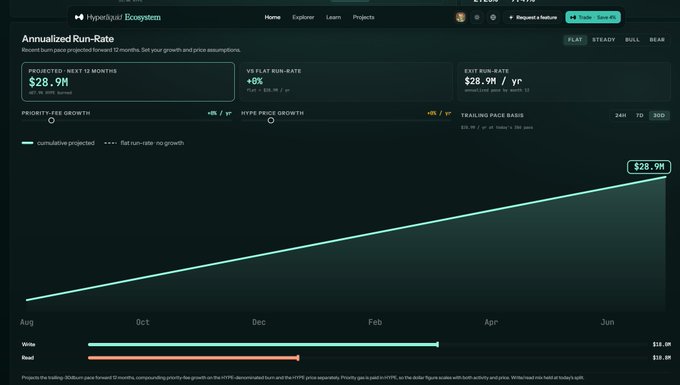Click the Write row label
This screenshot has width=680, height=385.
pyautogui.click(x=29, y=345)
